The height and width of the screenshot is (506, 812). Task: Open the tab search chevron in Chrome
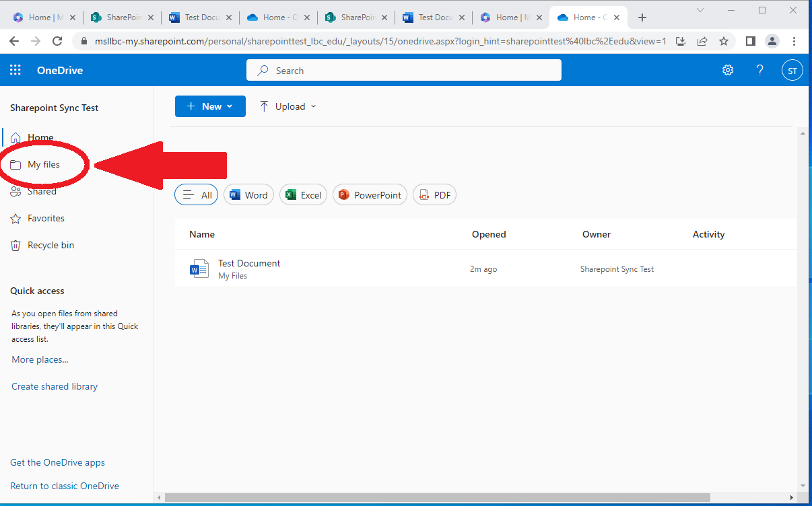click(x=700, y=10)
